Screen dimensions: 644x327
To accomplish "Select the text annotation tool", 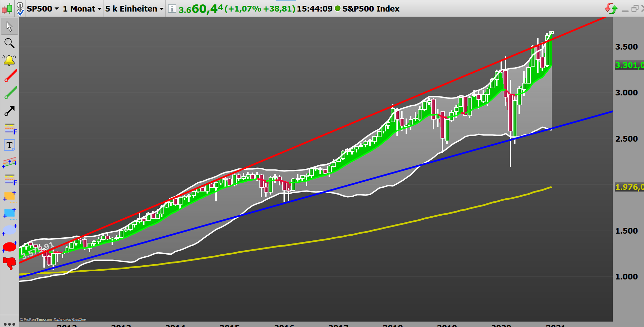I will tap(9, 145).
